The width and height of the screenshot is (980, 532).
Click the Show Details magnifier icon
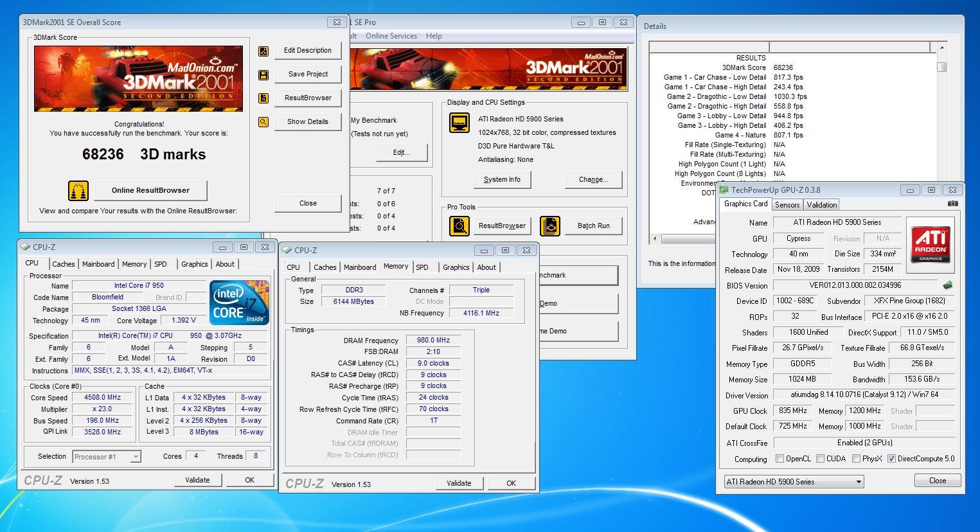pyautogui.click(x=263, y=122)
